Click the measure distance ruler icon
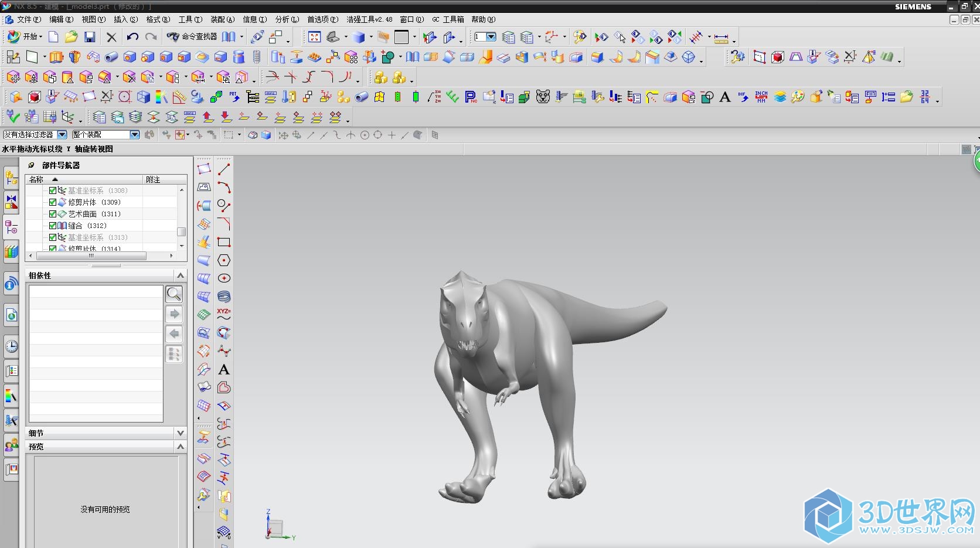Screen dimensions: 980x548 tap(721, 38)
